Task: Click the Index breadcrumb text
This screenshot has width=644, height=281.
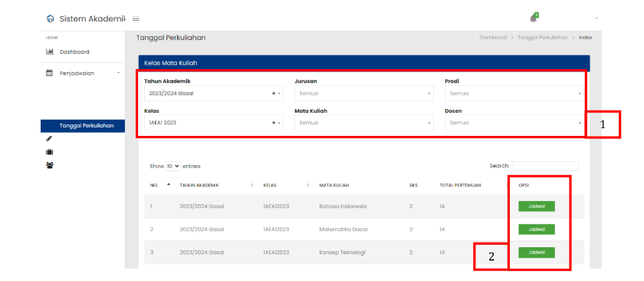Action: pyautogui.click(x=585, y=38)
